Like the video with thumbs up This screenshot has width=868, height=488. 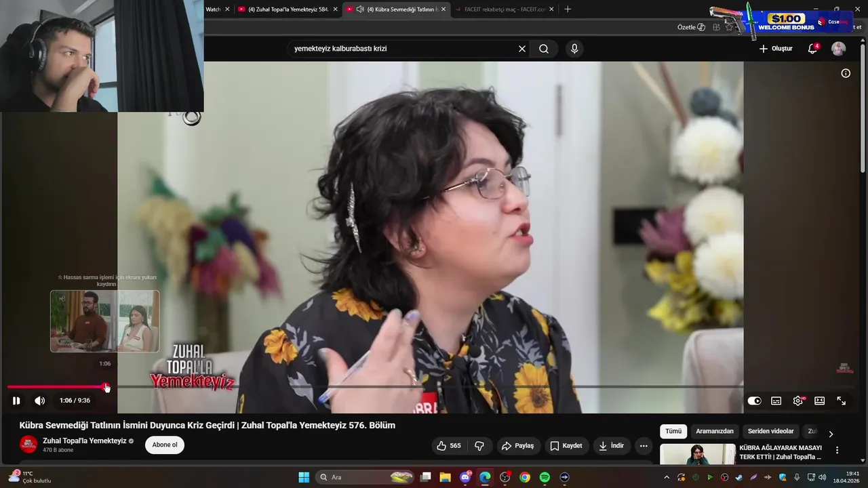(449, 445)
